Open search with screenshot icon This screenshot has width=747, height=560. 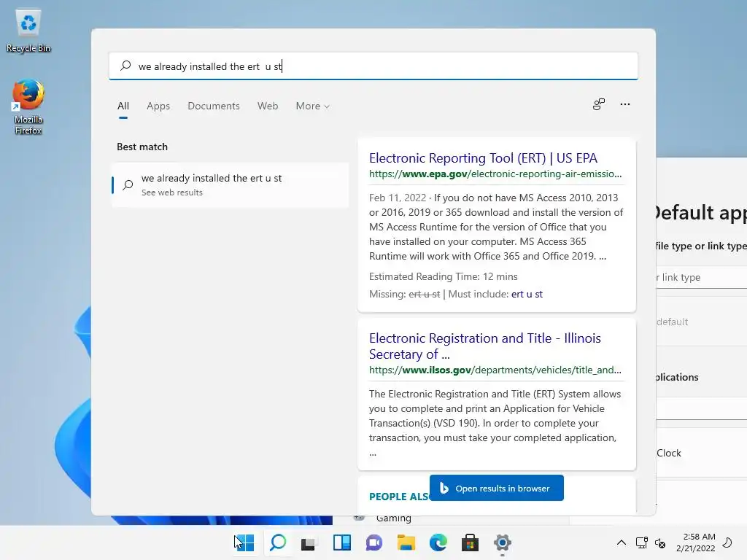(x=599, y=104)
